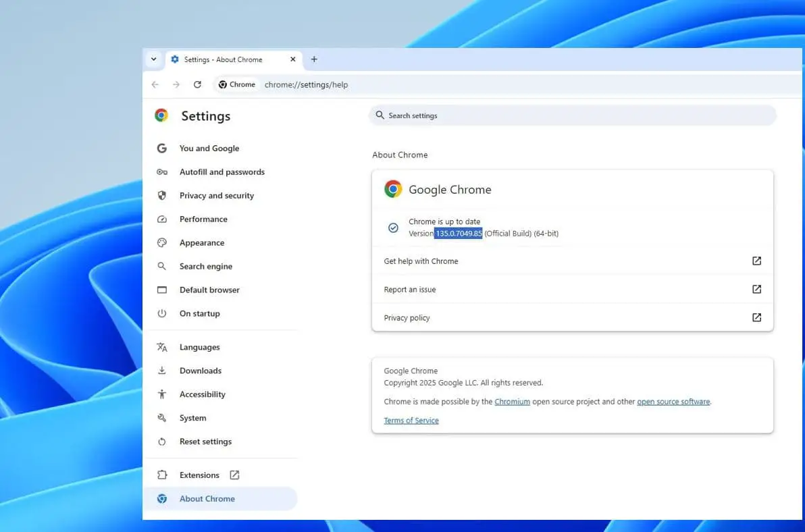Go to Privacy and security
The image size is (805, 532).
tap(217, 196)
